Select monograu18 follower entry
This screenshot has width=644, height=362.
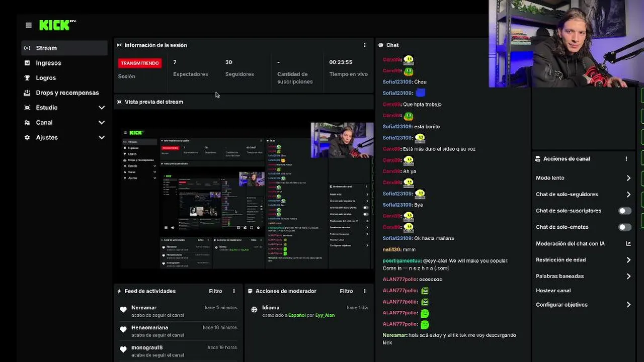point(178,351)
